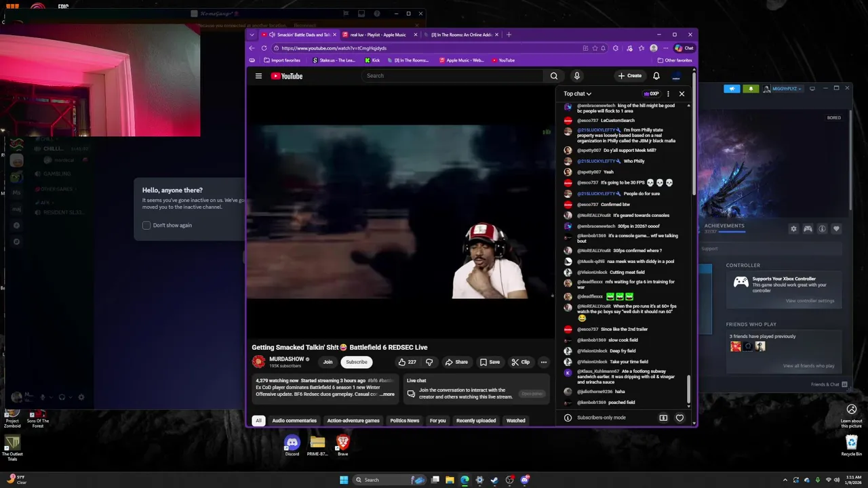
Task: Select the Smackin' Battle Dads tab
Action: point(298,35)
